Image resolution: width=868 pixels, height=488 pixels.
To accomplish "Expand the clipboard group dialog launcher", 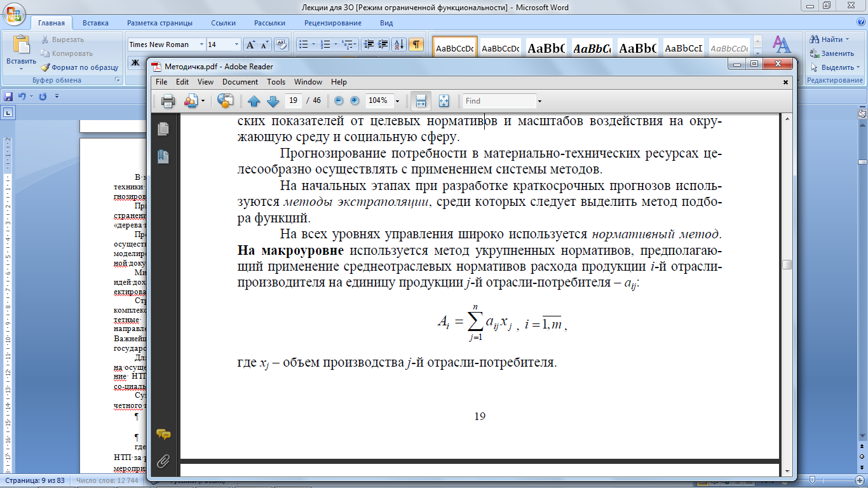I will point(117,80).
